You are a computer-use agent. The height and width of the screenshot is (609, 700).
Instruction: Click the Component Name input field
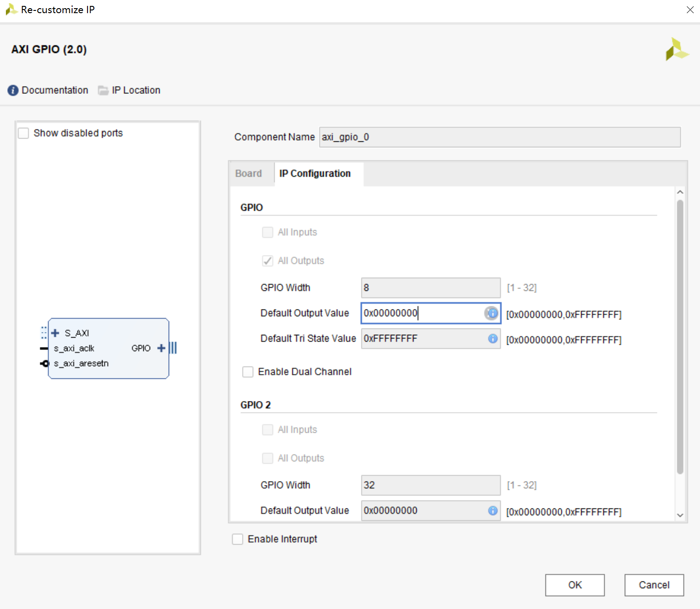click(500, 137)
